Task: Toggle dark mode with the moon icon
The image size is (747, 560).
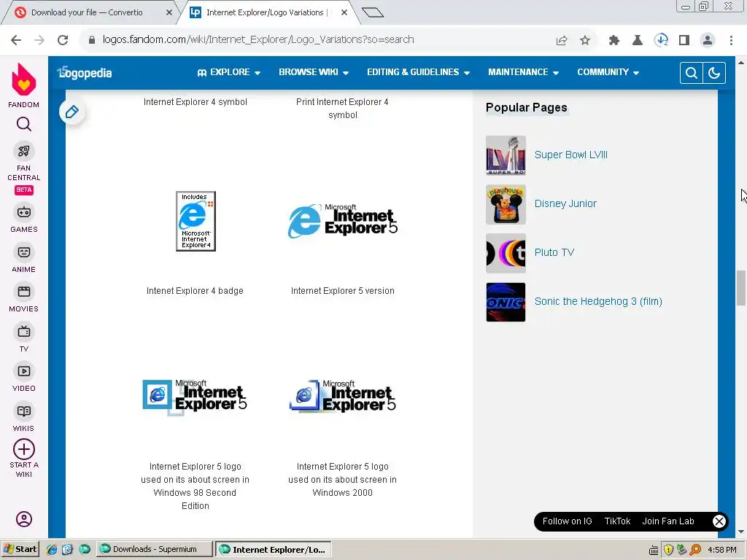Action: 714,73
